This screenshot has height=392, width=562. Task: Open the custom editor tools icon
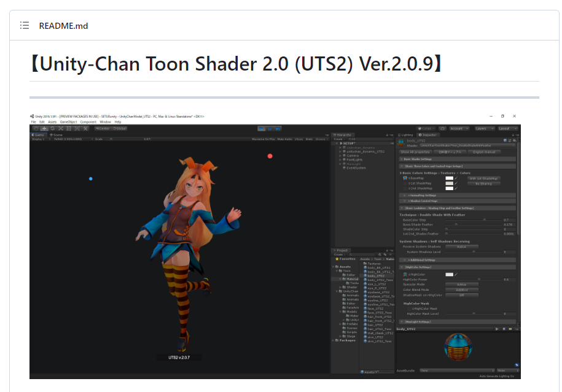point(85,128)
